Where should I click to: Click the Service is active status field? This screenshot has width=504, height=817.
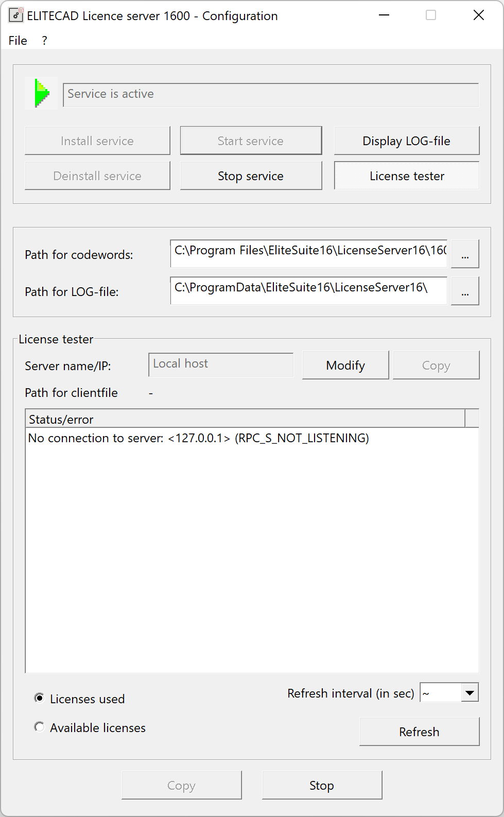click(271, 95)
